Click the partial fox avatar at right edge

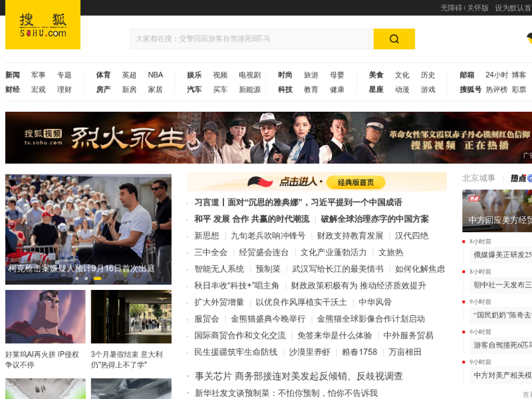click(529, 39)
